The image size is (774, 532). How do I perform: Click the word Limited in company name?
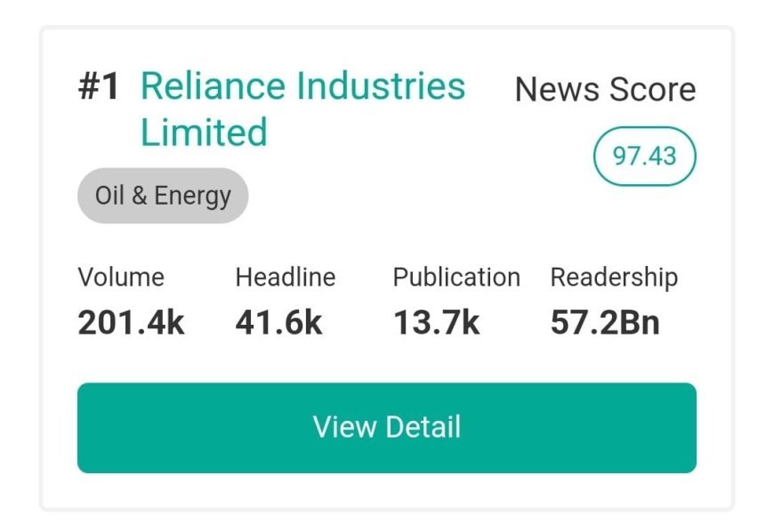[x=204, y=133]
